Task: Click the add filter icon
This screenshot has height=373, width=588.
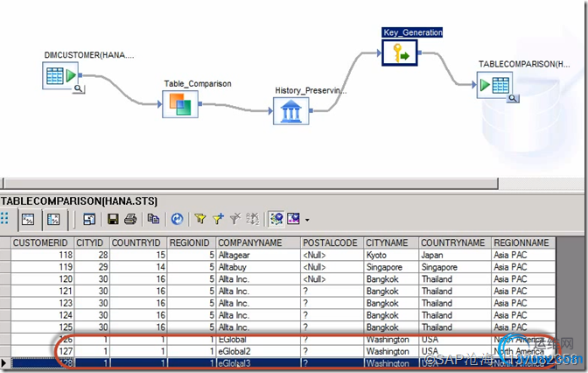Action: tap(218, 219)
